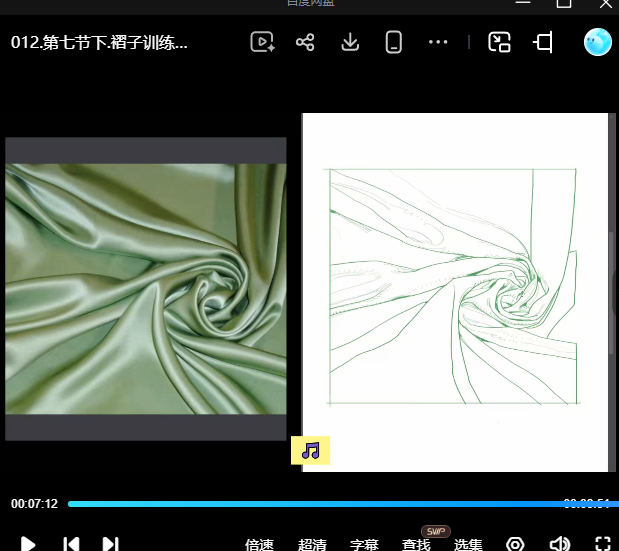
Task: Click the AI video assistant icon
Action: [x=263, y=42]
